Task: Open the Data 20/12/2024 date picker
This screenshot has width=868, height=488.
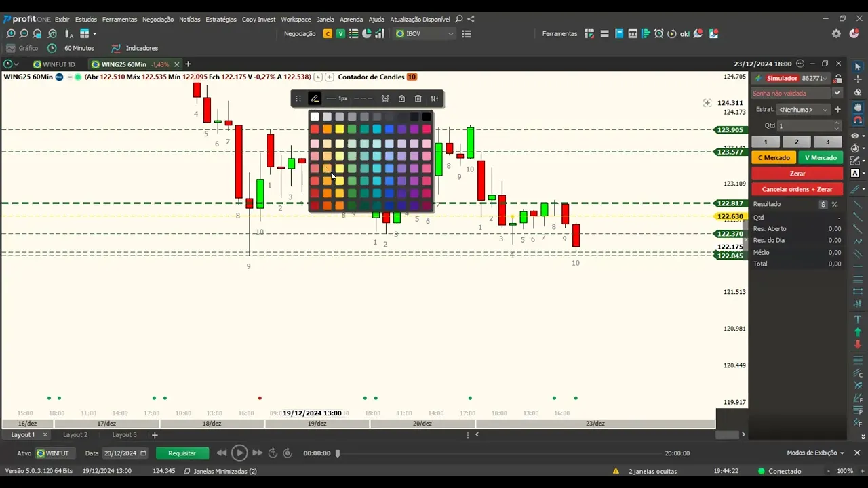Action: click(125, 453)
